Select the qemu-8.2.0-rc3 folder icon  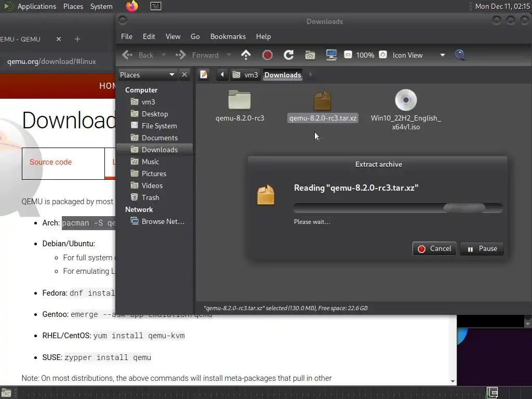240,100
